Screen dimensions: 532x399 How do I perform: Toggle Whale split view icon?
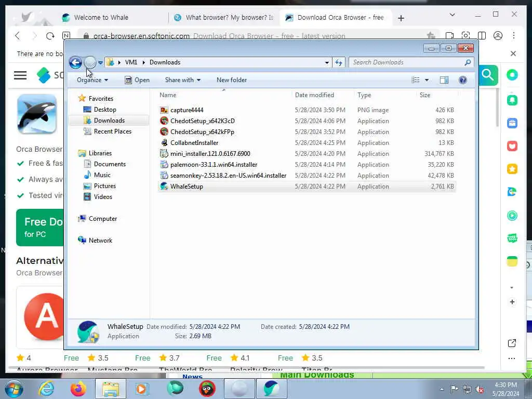pyautogui.click(x=482, y=35)
